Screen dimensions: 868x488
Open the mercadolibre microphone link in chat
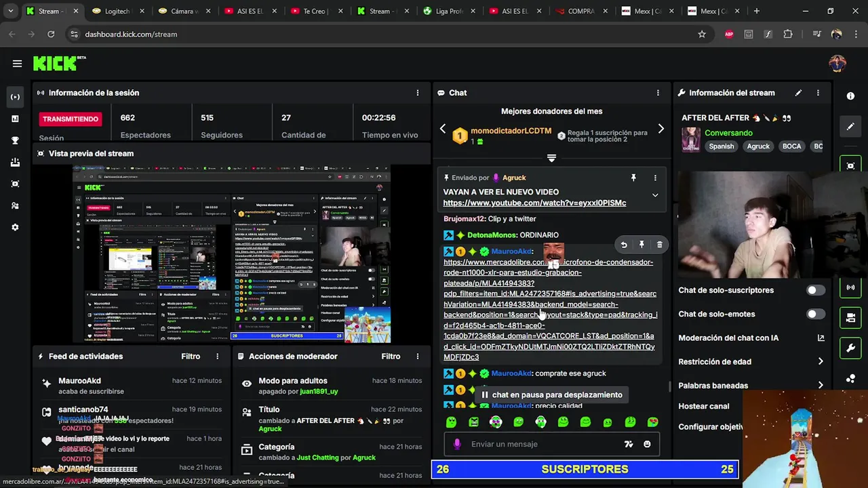click(x=550, y=309)
